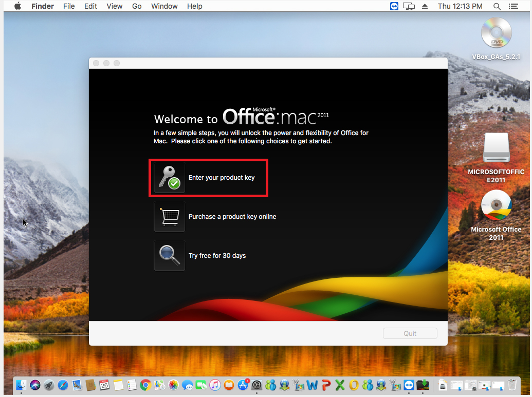Open the Trash in the Dock
Viewport: 532px width, 397px height.
[512, 385]
